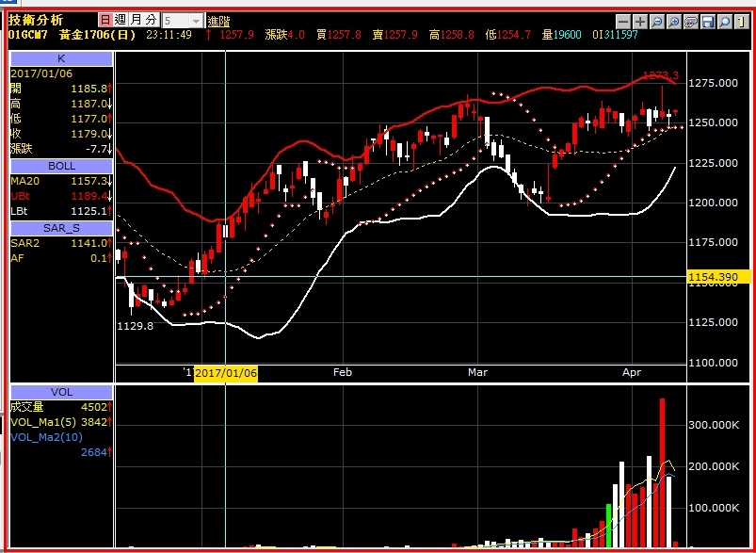
Task: Click the minus shrink chart button
Action: (x=624, y=22)
